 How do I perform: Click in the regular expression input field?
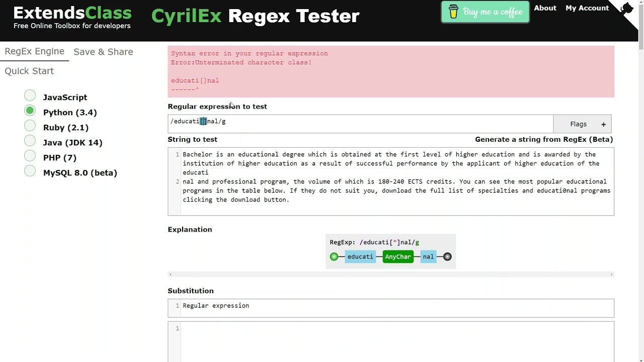(x=360, y=124)
